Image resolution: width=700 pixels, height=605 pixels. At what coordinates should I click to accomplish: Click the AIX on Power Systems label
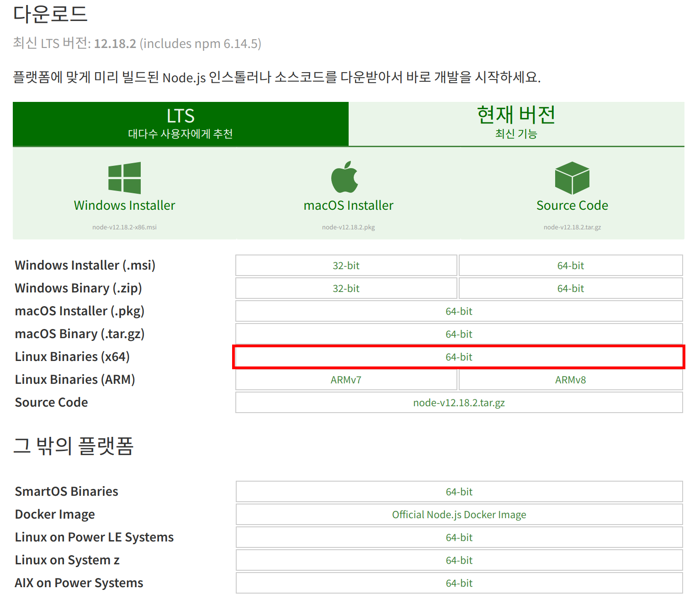click(79, 583)
